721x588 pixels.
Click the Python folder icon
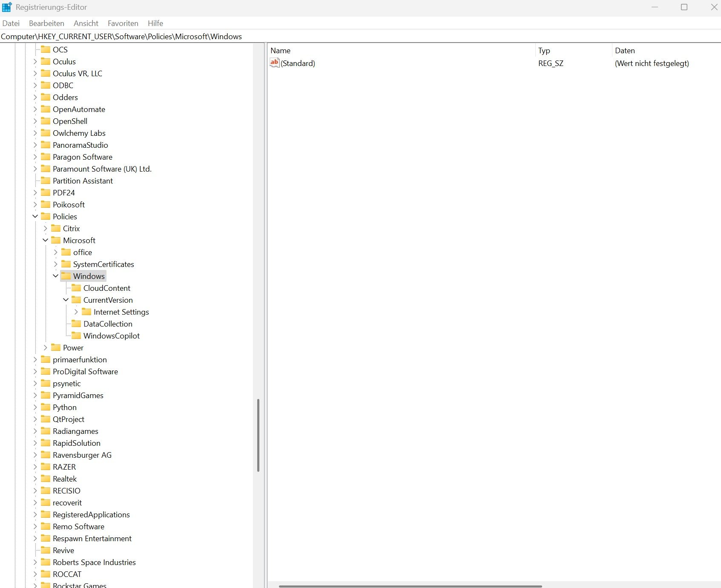[x=46, y=407]
